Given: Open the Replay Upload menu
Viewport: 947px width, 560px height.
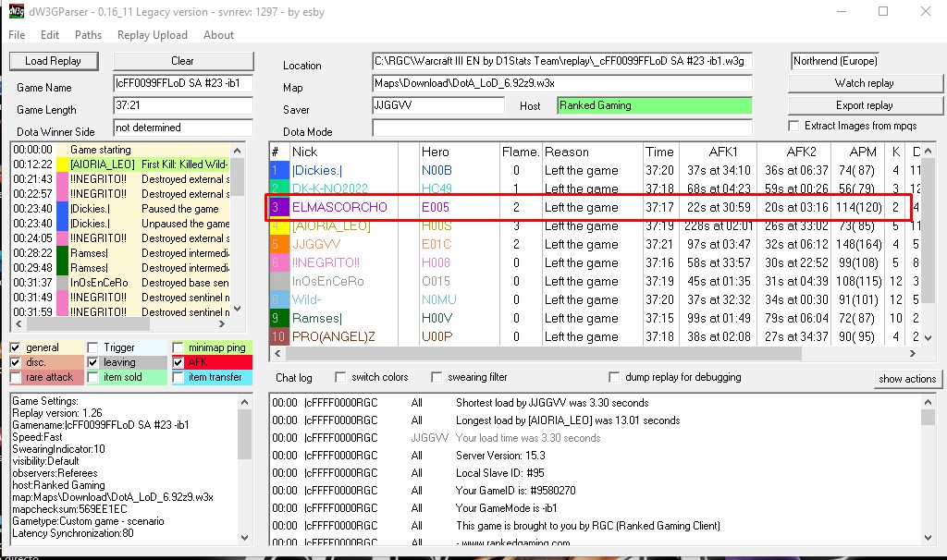Looking at the screenshot, I should pos(153,35).
